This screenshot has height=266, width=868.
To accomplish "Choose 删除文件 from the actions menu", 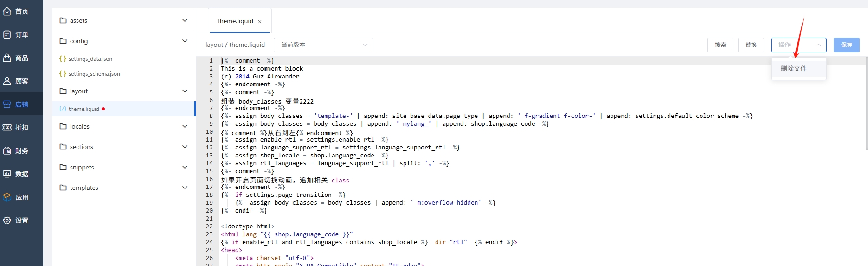I will pos(793,69).
